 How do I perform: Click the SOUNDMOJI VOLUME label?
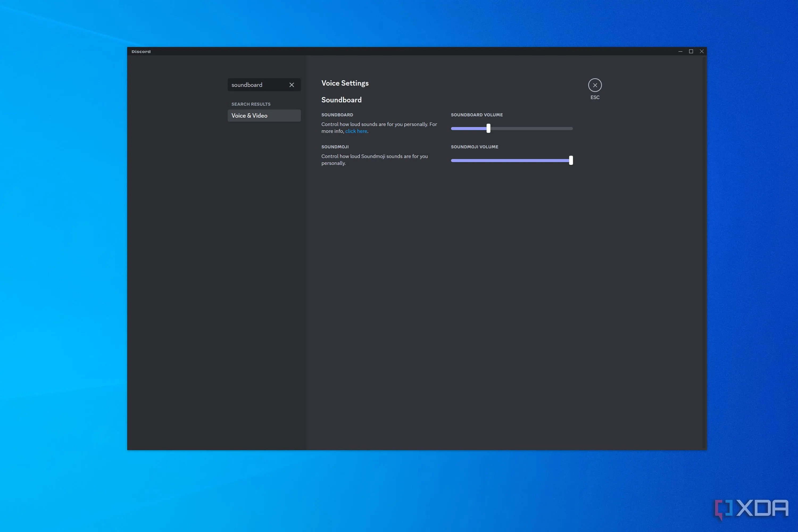tap(474, 147)
